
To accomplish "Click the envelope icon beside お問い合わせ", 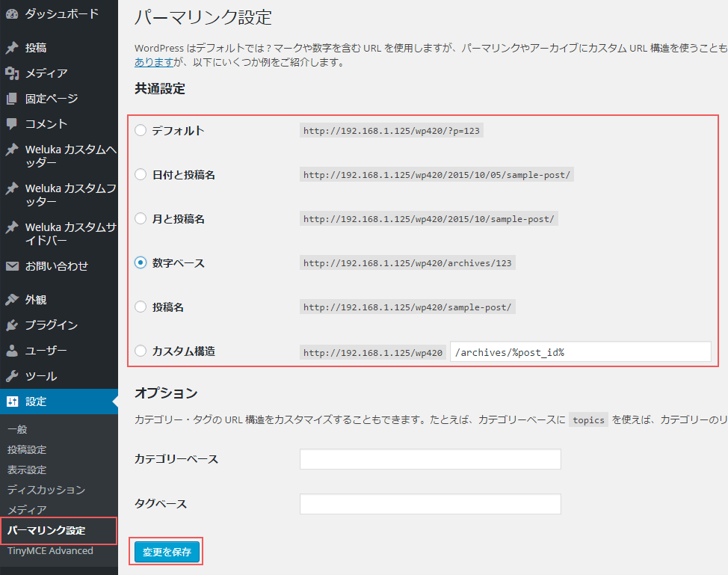I will pos(12,266).
